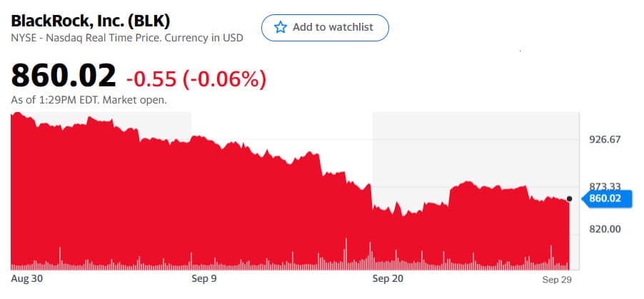Viewport: 644px width, 299px height.
Task: Select the Sep 9 date axis label
Action: pyautogui.click(x=204, y=279)
